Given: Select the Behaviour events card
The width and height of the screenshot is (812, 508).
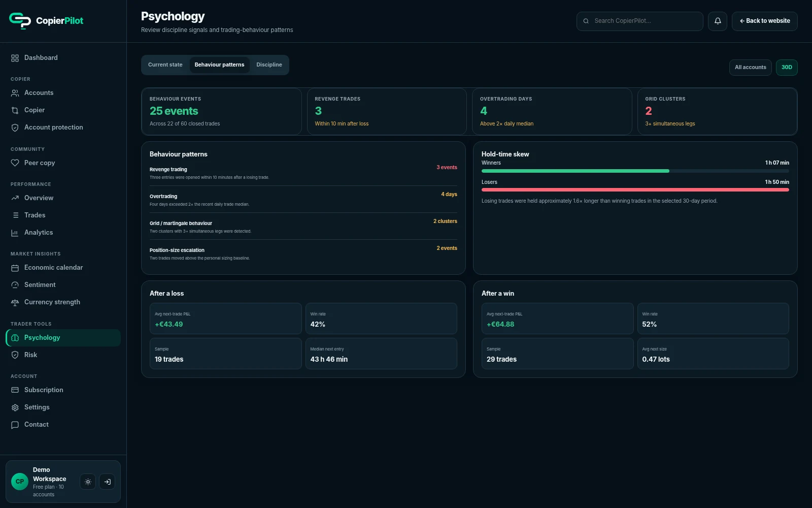Looking at the screenshot, I should (x=221, y=112).
